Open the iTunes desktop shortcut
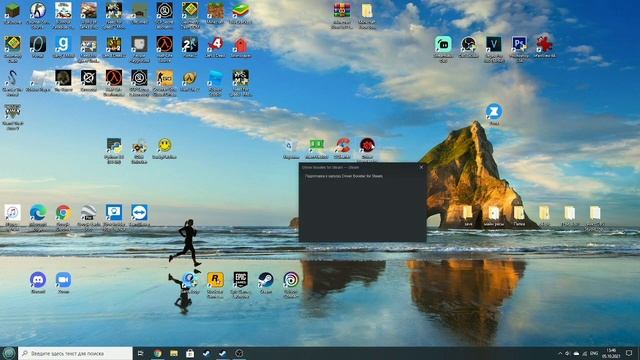Screen dimensions: 640x360 tap(13, 213)
